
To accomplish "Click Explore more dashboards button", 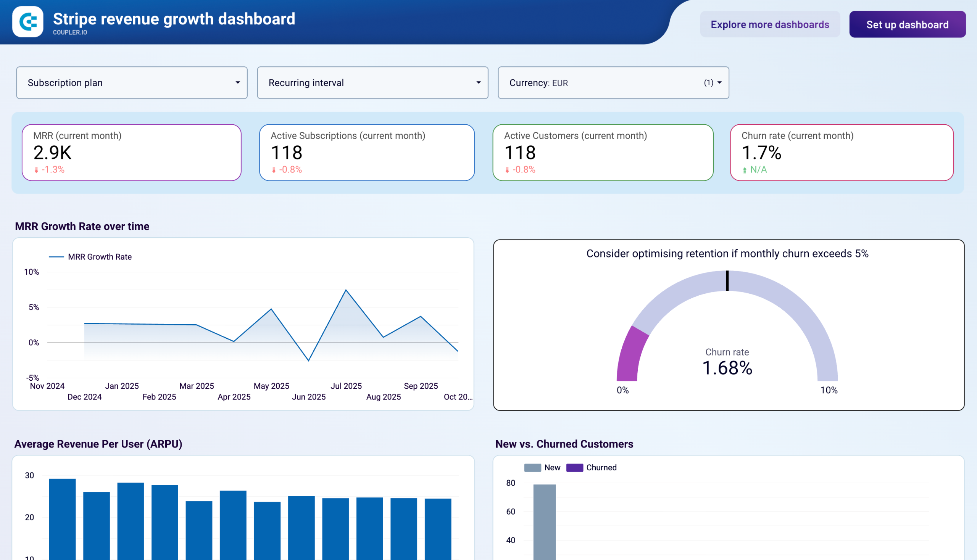I will 770,24.
